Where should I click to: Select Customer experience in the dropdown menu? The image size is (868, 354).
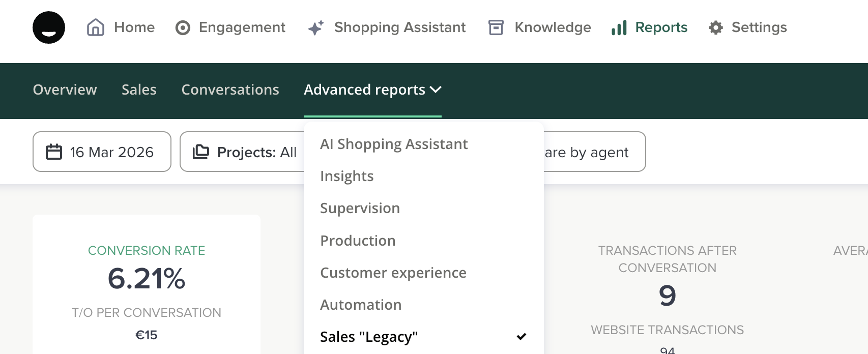tap(393, 273)
